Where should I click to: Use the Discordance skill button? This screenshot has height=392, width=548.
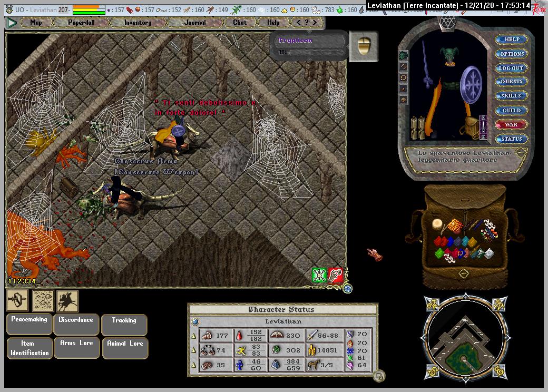tap(76, 325)
